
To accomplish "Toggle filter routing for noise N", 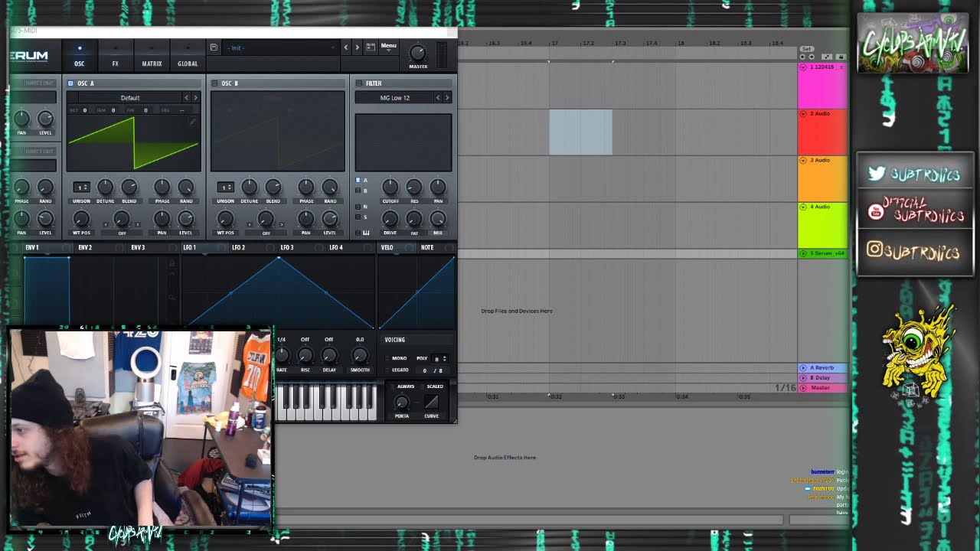I will 358,207.
